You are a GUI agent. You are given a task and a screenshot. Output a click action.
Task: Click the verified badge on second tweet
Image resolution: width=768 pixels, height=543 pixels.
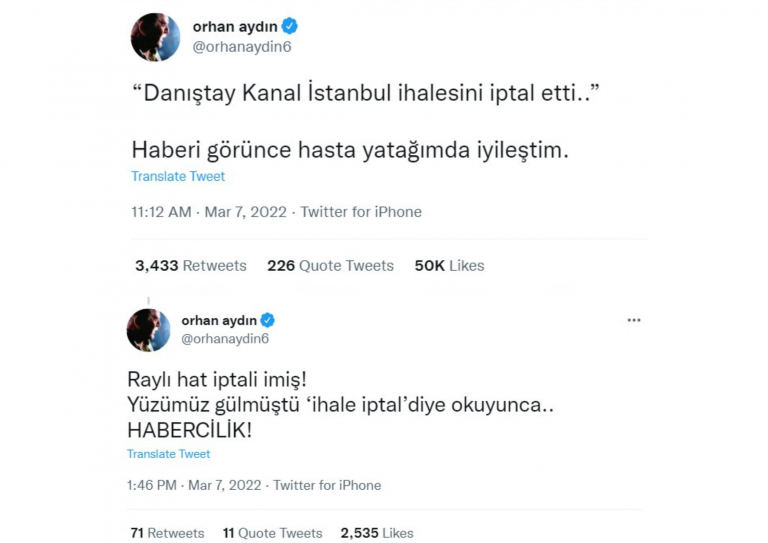coord(267,320)
